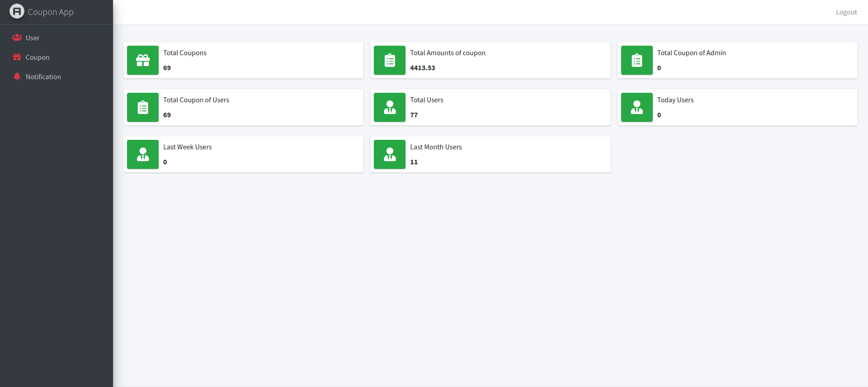Click the User group icon in sidebar

coord(17,38)
